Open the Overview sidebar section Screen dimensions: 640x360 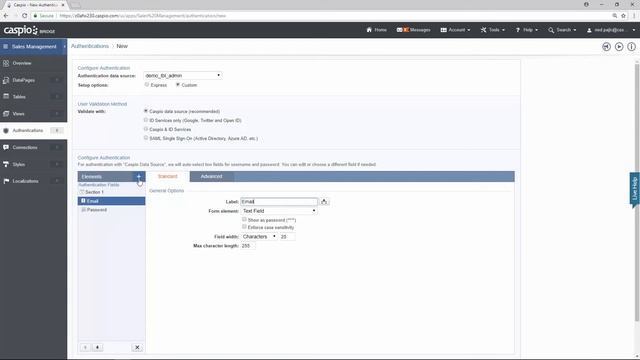coord(33,63)
